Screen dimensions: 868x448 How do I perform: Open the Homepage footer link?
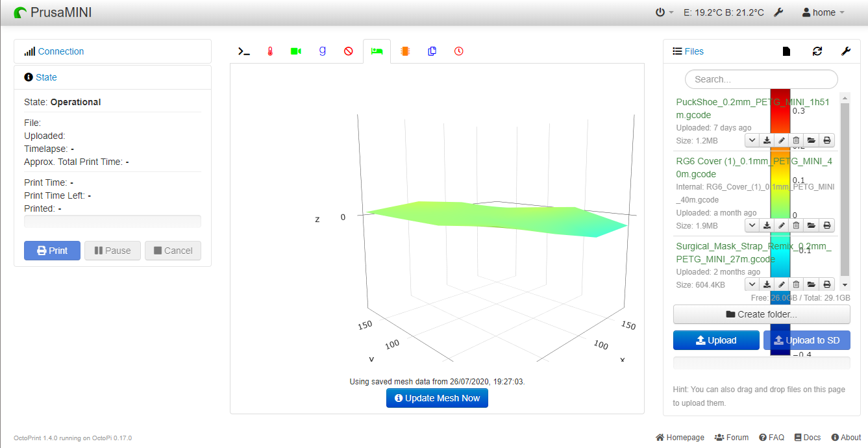click(x=680, y=438)
